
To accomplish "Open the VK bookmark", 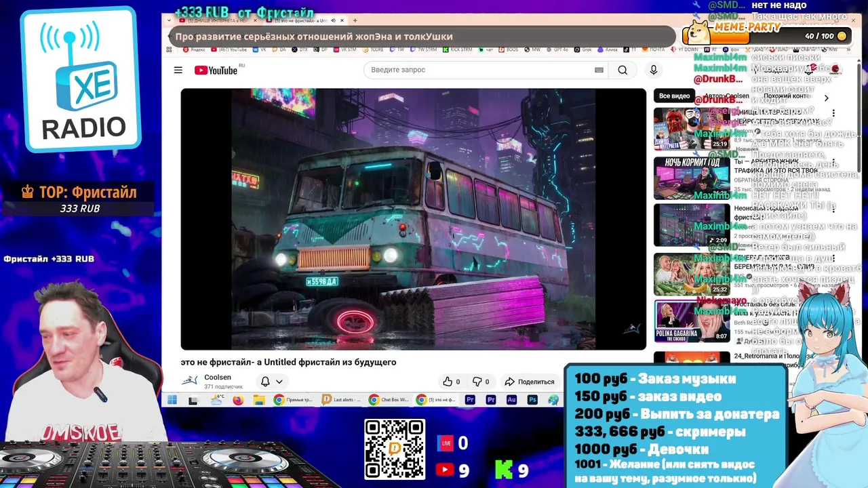I will (260, 49).
